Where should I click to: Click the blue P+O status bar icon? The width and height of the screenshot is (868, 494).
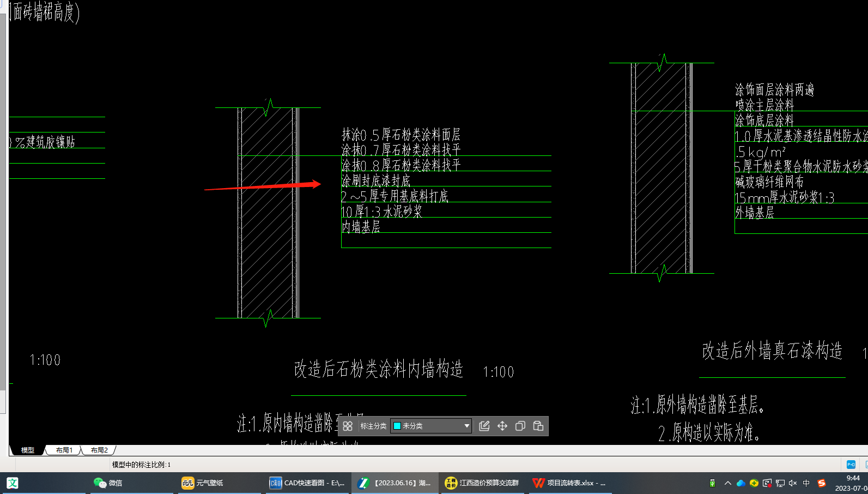(x=851, y=465)
